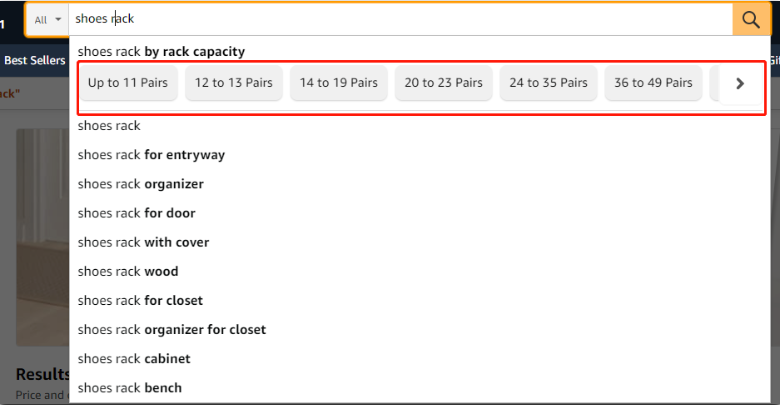Image resolution: width=780 pixels, height=405 pixels.
Task: Open the Best Sellers nav link
Action: pos(35,60)
